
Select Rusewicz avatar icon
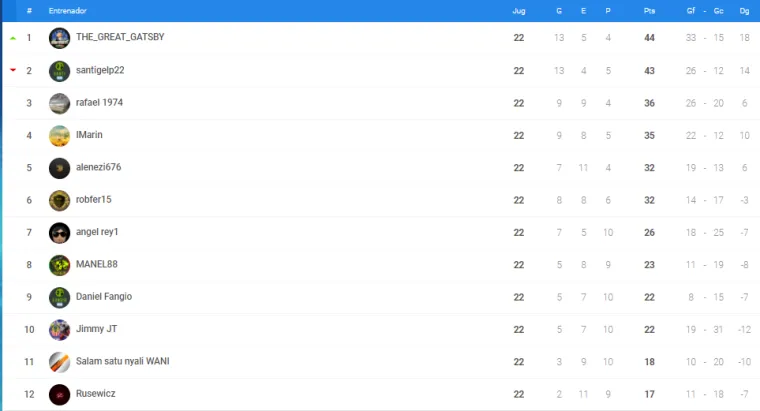59,395
